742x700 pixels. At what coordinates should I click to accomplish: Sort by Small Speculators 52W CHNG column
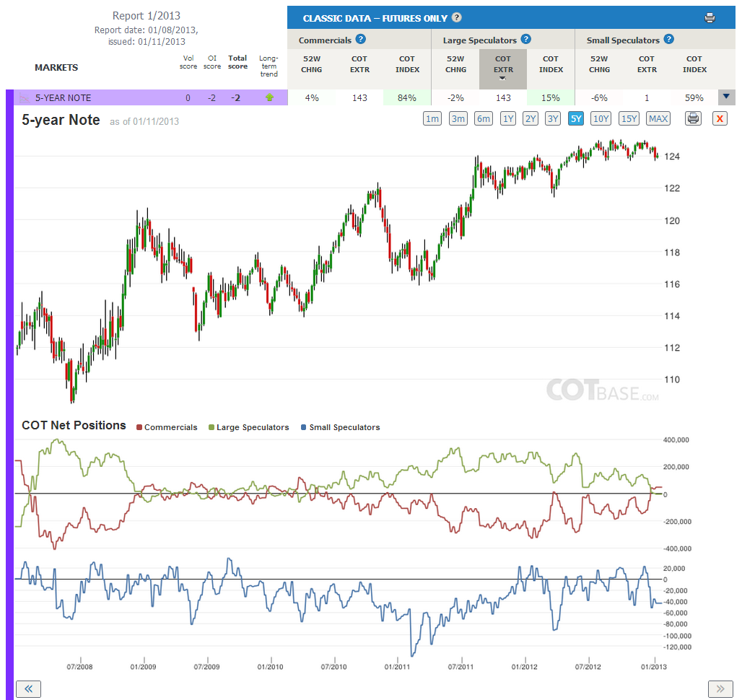599,64
